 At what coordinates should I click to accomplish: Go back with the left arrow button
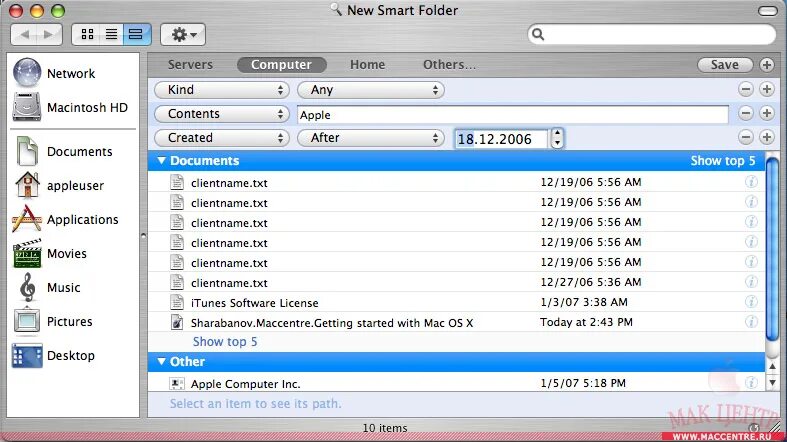coord(24,35)
